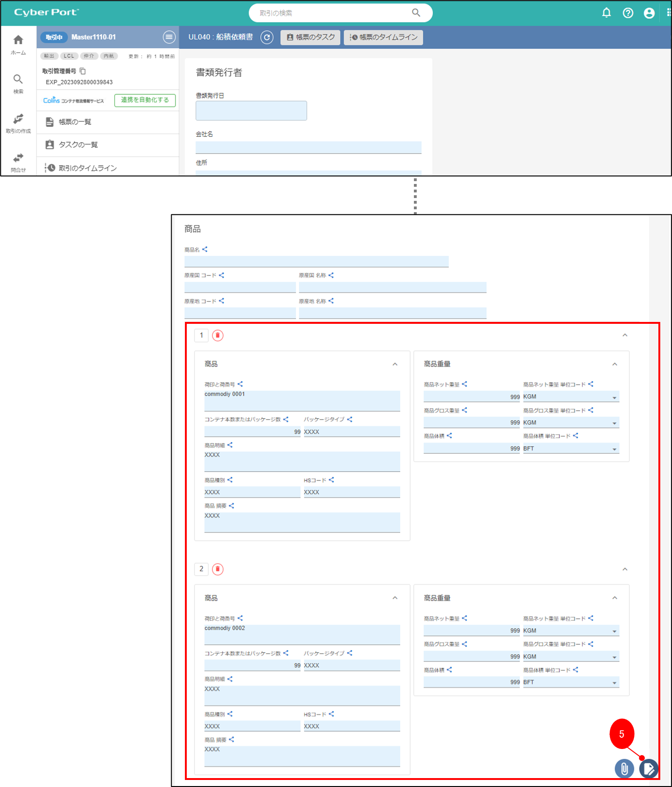This screenshot has width=672, height=787.
Task: Click the notification bell icon
Action: (606, 13)
